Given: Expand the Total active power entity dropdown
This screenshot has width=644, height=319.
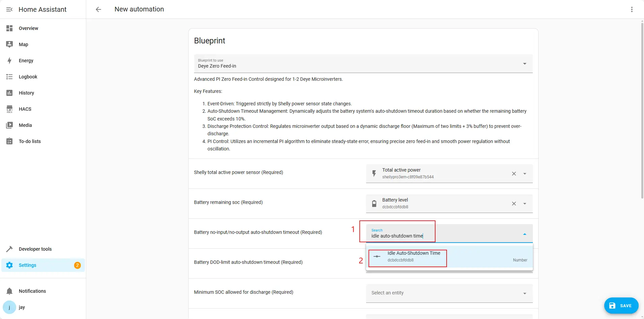Looking at the screenshot, I should [524, 174].
